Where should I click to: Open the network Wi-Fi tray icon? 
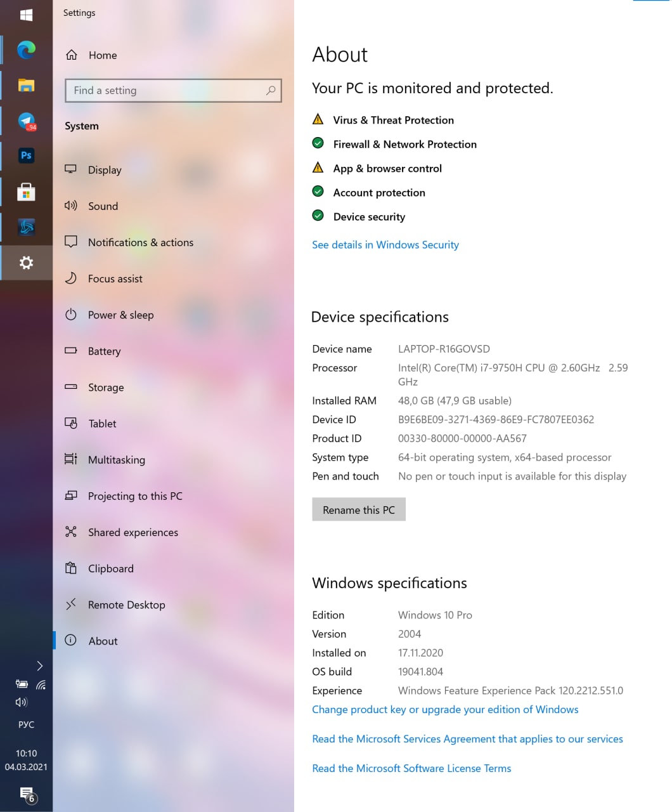(41, 684)
